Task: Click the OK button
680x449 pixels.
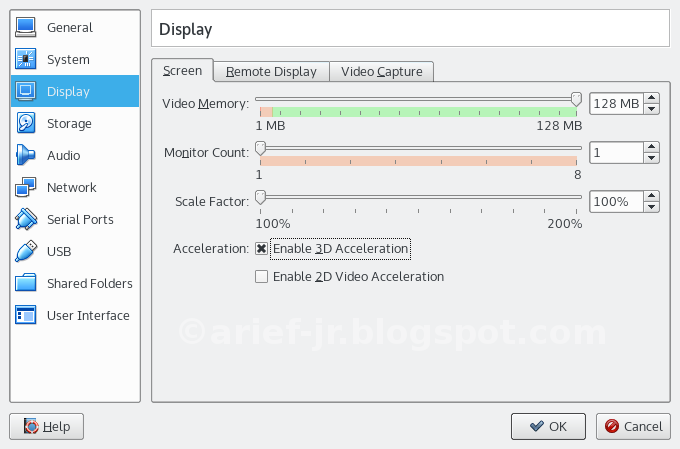Action: 548,426
